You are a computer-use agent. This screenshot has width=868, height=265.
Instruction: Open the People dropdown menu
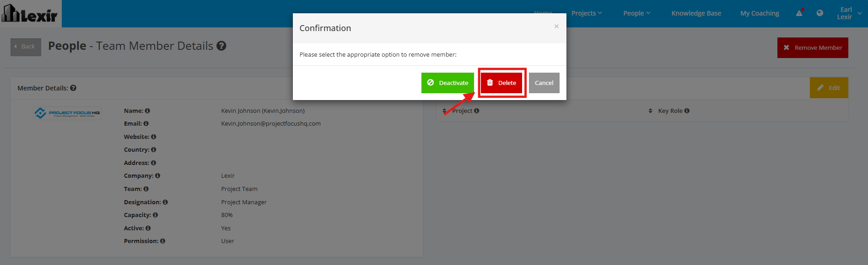[636, 13]
